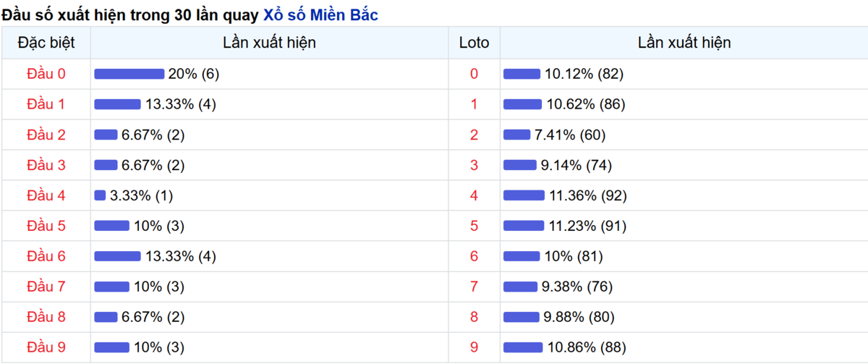
Task: Select the Đầu 9 row label
Action: [46, 347]
